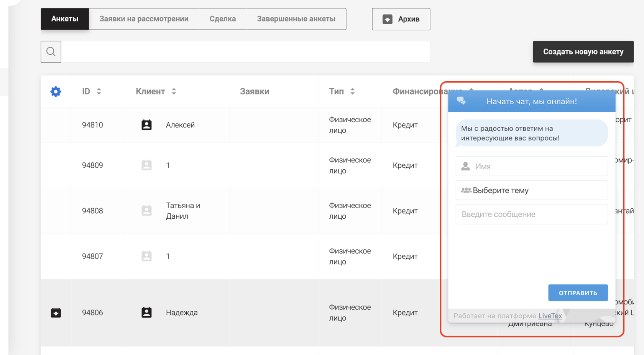Viewport: 644px width, 355px height.
Task: Sort table by Тип column
Action: (x=352, y=92)
